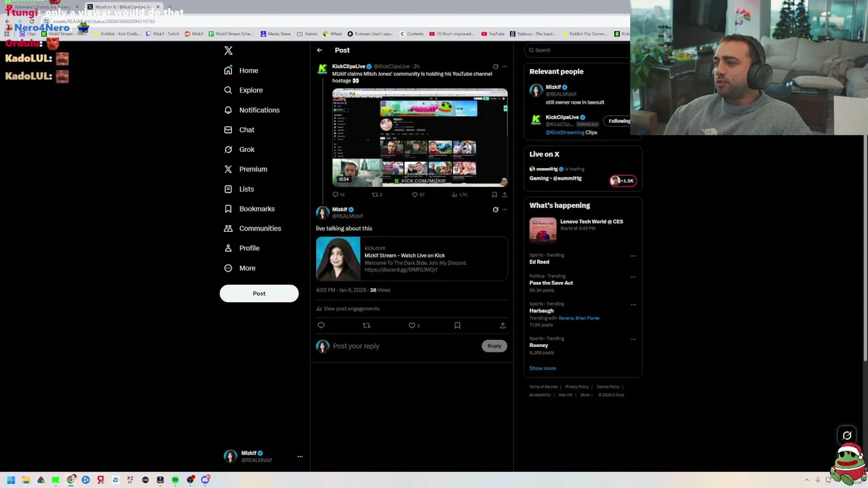Open more options on Mizkif's post
868x488 pixels.
click(505, 209)
